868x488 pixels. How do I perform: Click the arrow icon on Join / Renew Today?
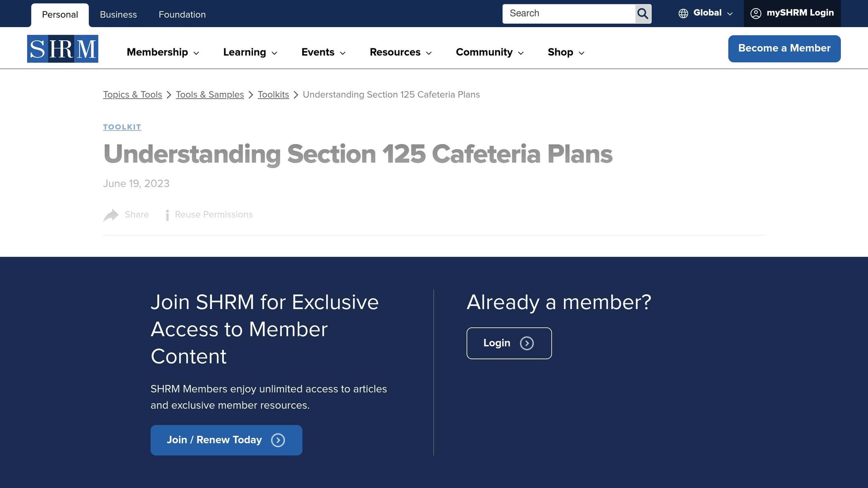point(278,440)
